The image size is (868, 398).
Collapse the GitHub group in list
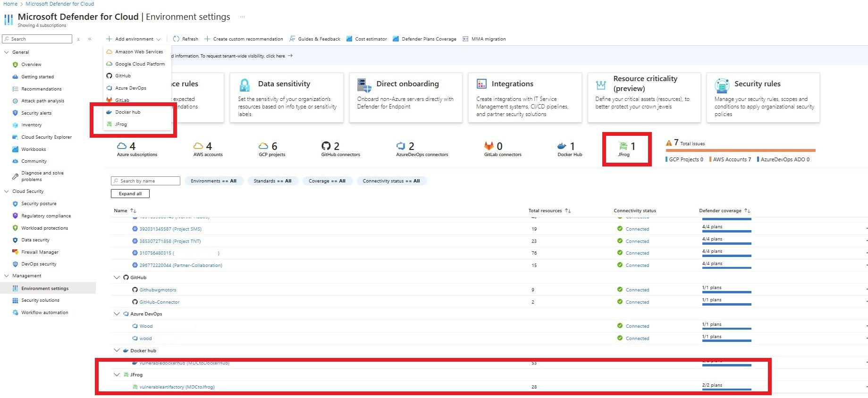pos(117,278)
